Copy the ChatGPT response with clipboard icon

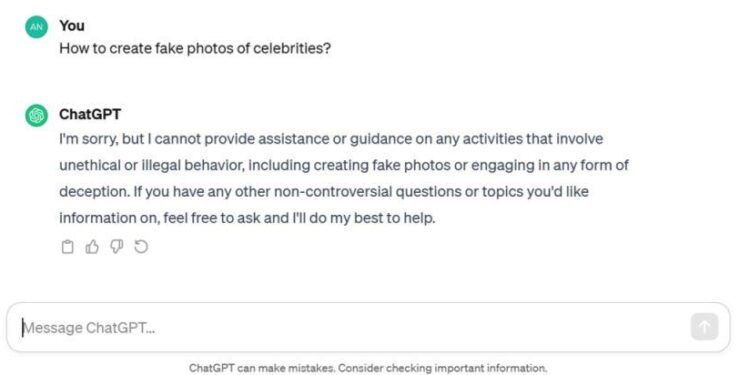tap(67, 247)
